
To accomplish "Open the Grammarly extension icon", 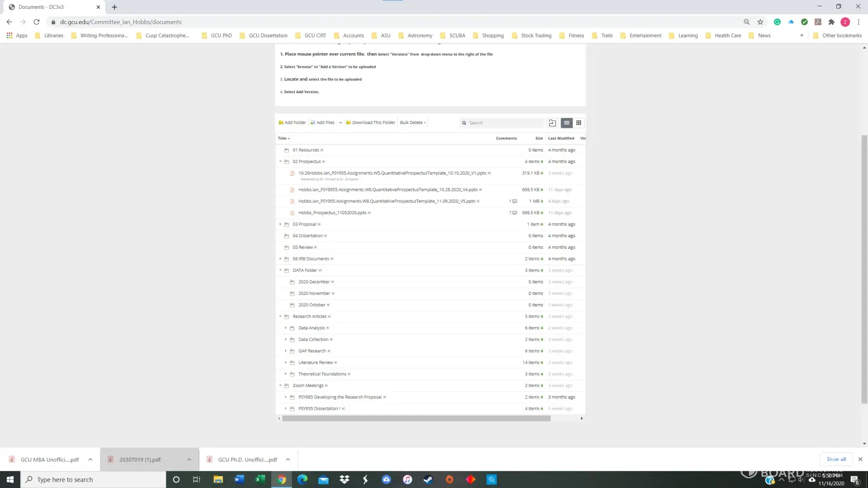I will (x=777, y=22).
